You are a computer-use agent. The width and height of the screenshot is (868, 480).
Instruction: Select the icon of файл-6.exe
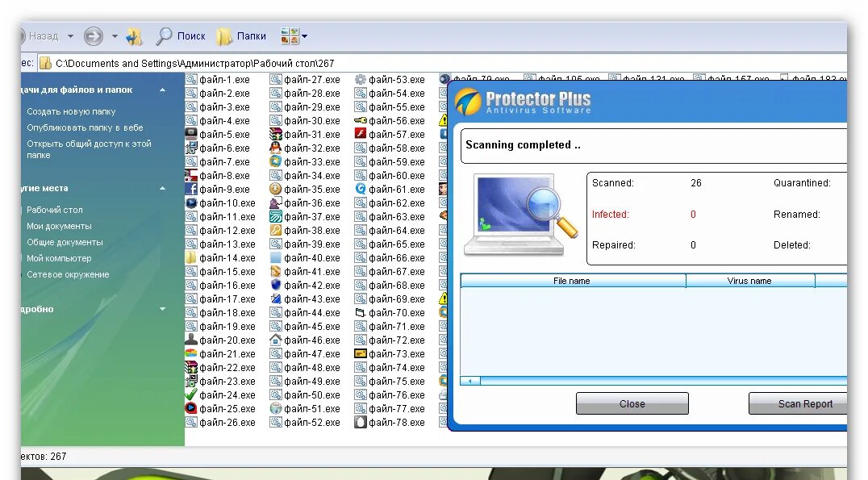point(191,148)
